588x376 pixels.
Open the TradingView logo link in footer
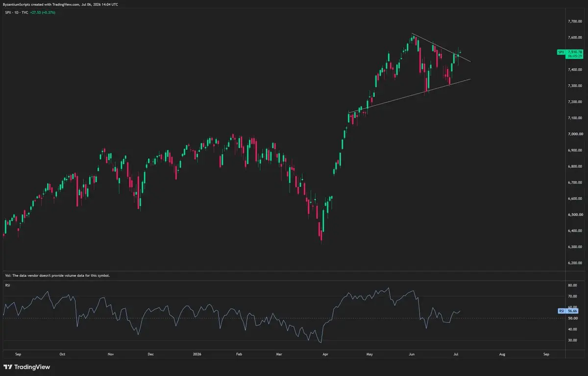27,367
